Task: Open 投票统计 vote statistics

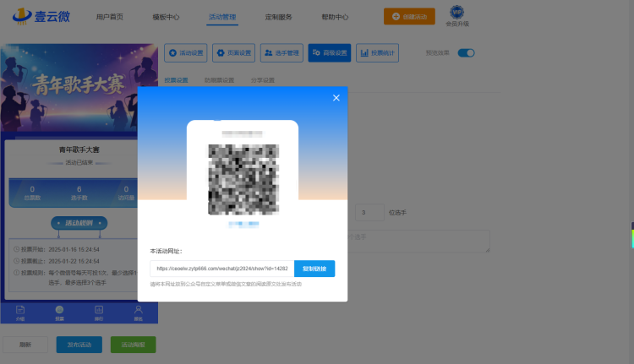Action: pos(377,53)
